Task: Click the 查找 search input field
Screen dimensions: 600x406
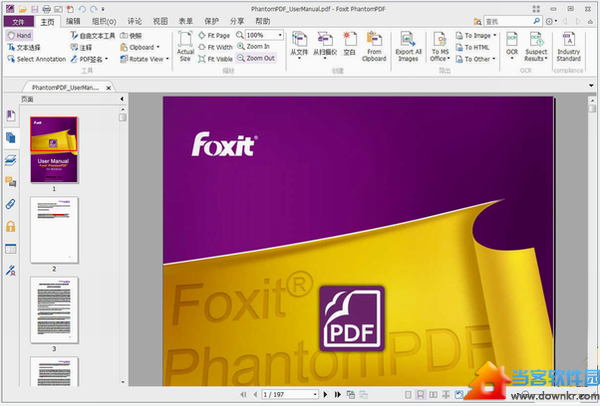Action: [x=508, y=22]
